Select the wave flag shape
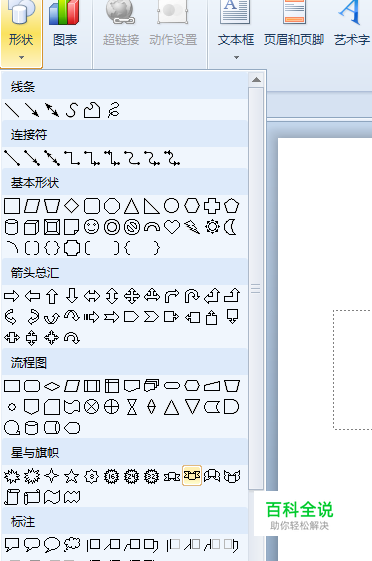 click(x=52, y=497)
